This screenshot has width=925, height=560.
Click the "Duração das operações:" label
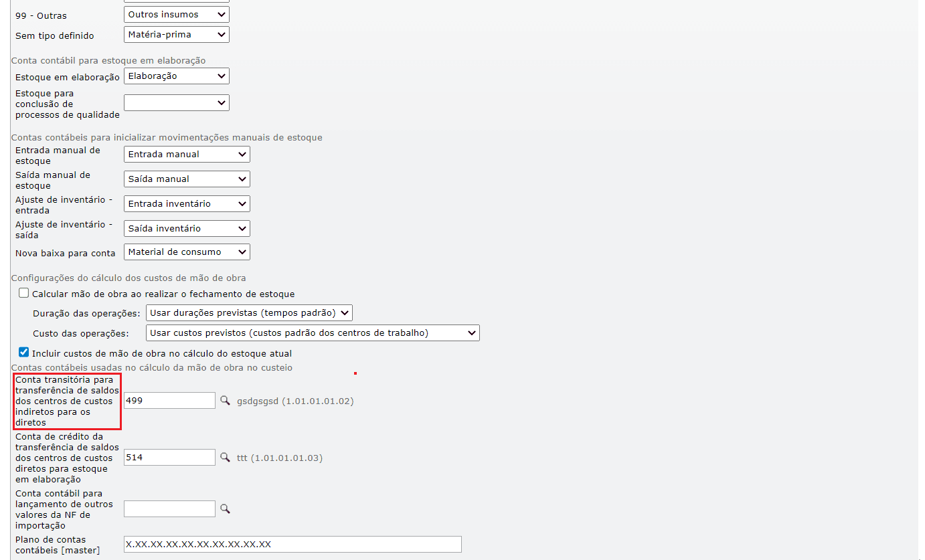(x=87, y=314)
